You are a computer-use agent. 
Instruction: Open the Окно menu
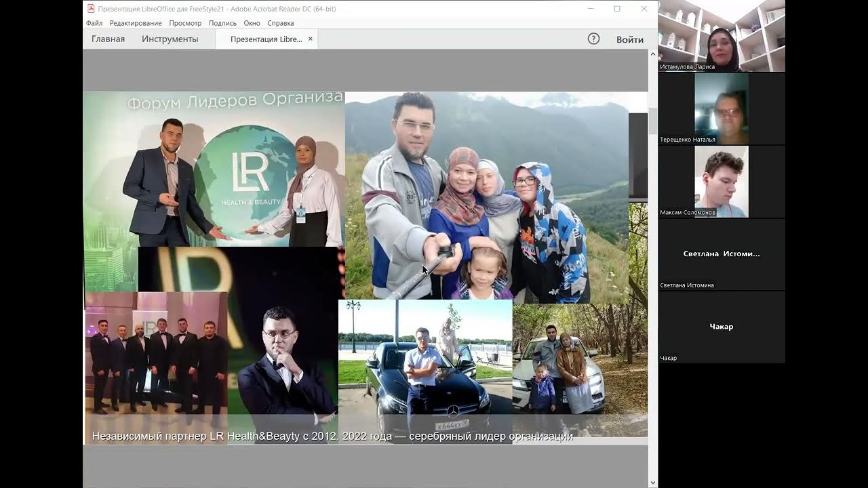pyautogui.click(x=252, y=23)
